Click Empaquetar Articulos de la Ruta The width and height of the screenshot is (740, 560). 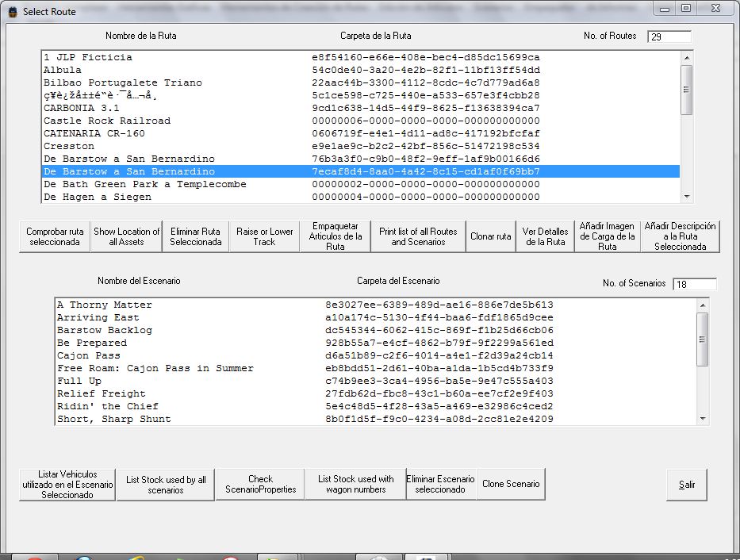click(335, 236)
